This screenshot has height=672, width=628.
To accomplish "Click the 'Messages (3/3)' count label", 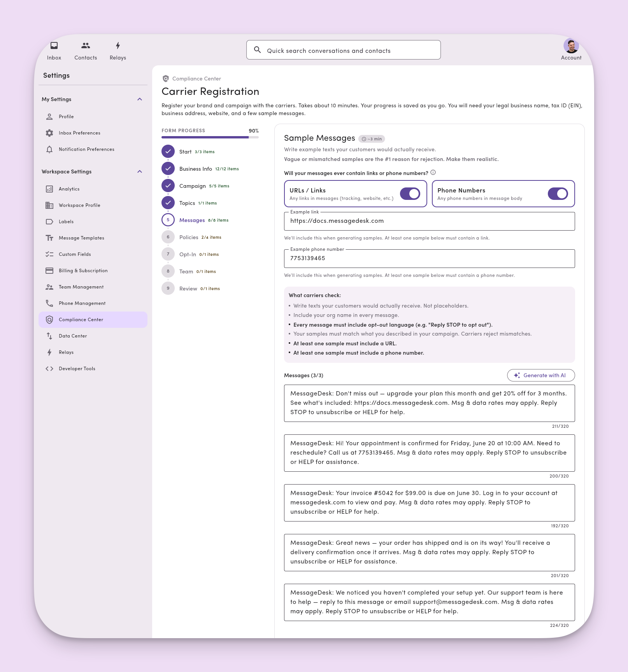I will 303,375.
